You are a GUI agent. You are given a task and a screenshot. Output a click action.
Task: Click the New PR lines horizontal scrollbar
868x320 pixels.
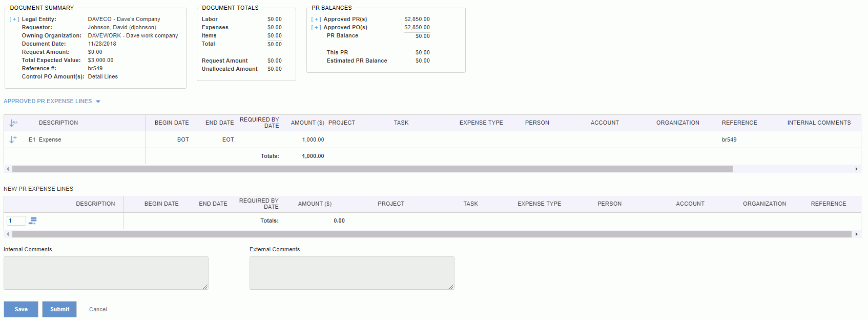(x=432, y=234)
